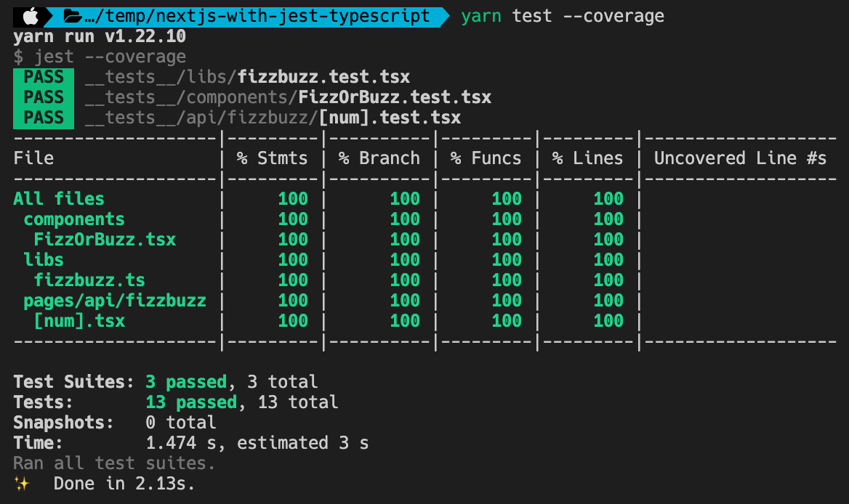Screen dimensions: 849x504
Task: Click the '13 passed' tests result
Action: coord(191,402)
